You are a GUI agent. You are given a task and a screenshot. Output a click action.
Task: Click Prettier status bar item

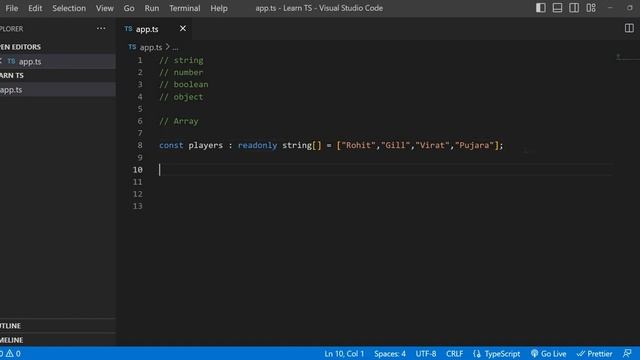pyautogui.click(x=594, y=354)
